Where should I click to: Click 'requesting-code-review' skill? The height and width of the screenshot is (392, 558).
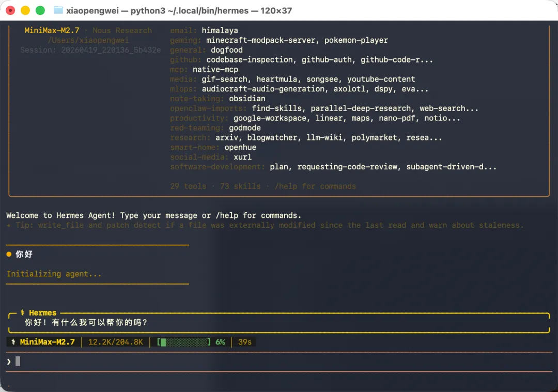click(347, 166)
